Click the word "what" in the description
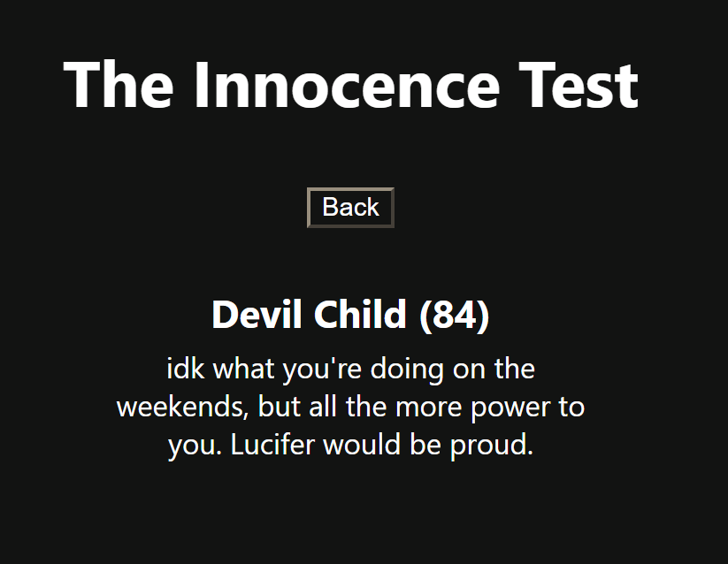 coord(244,368)
